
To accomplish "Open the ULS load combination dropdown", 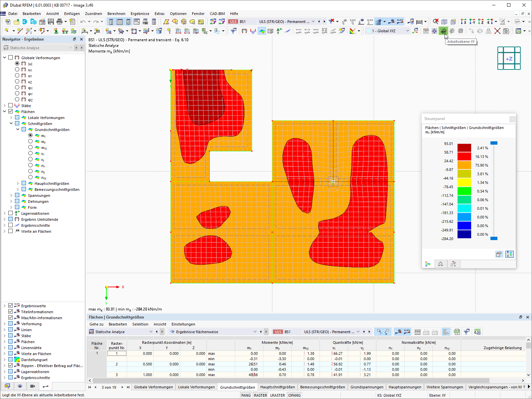I will [x=314, y=21].
